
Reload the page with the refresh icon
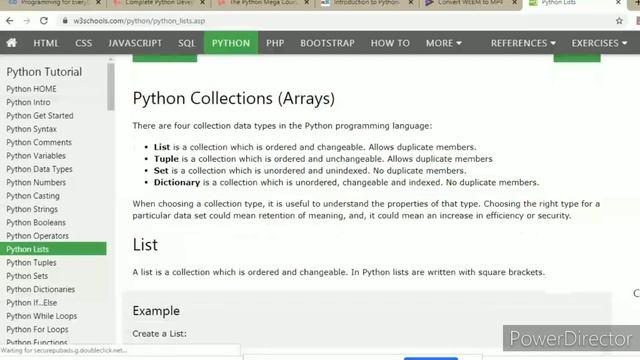[44, 20]
